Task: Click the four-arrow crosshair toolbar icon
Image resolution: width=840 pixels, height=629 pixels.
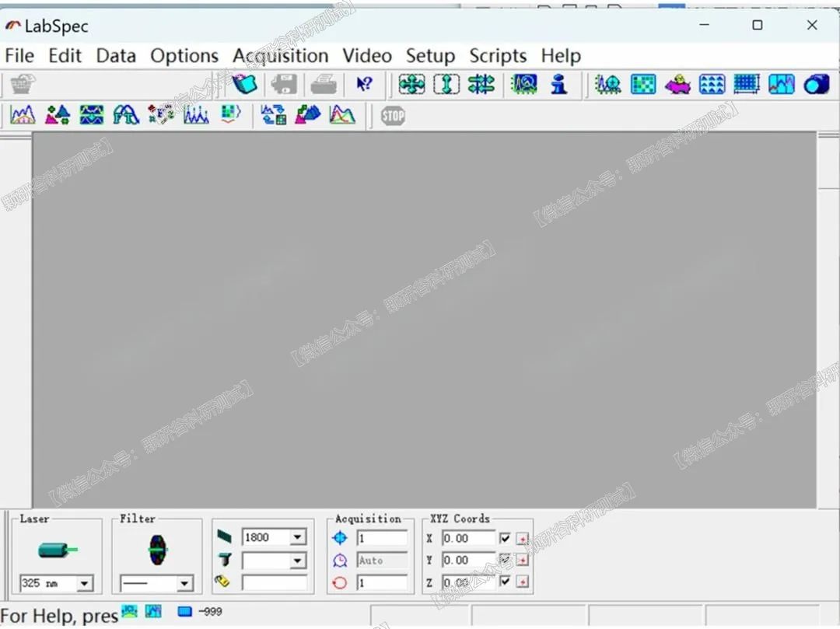Action: tap(411, 84)
